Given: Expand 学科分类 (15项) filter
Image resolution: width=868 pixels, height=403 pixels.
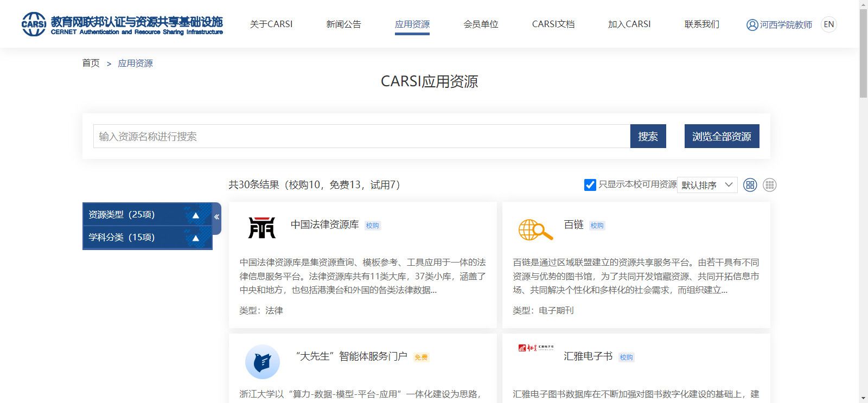Looking at the screenshot, I should [x=147, y=238].
